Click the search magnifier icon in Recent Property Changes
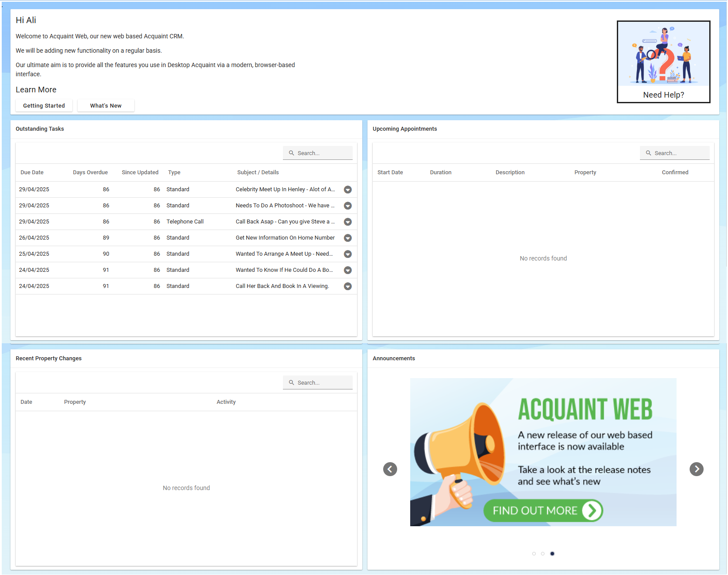Viewport: 728px width, 575px height. 292,382
